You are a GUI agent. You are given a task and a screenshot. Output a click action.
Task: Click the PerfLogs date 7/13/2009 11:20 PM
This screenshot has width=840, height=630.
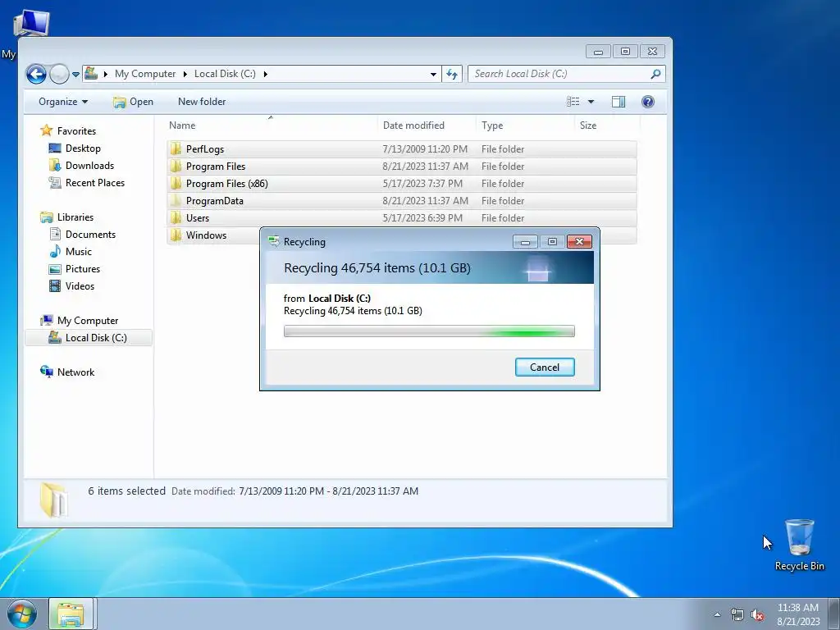(x=425, y=149)
